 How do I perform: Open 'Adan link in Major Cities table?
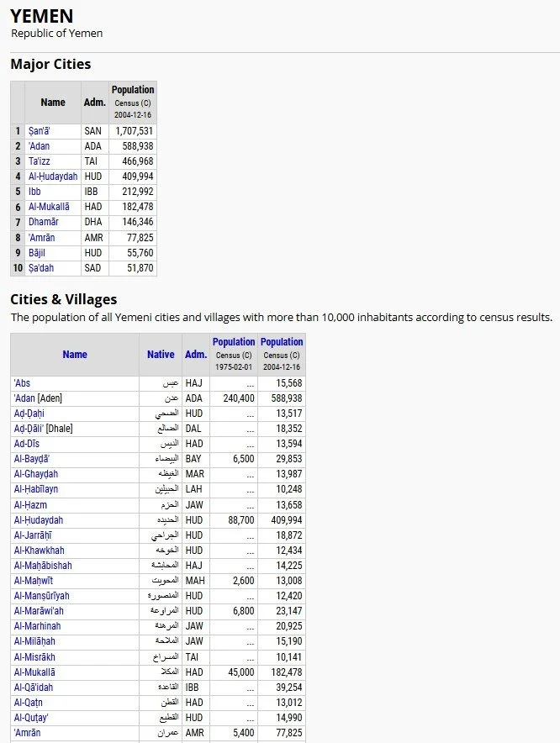(x=39, y=146)
